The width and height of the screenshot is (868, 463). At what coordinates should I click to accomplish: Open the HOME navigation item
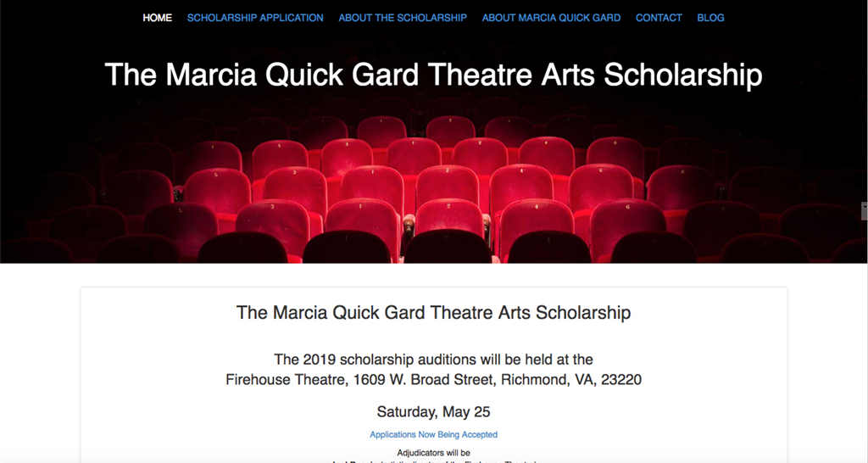(157, 18)
